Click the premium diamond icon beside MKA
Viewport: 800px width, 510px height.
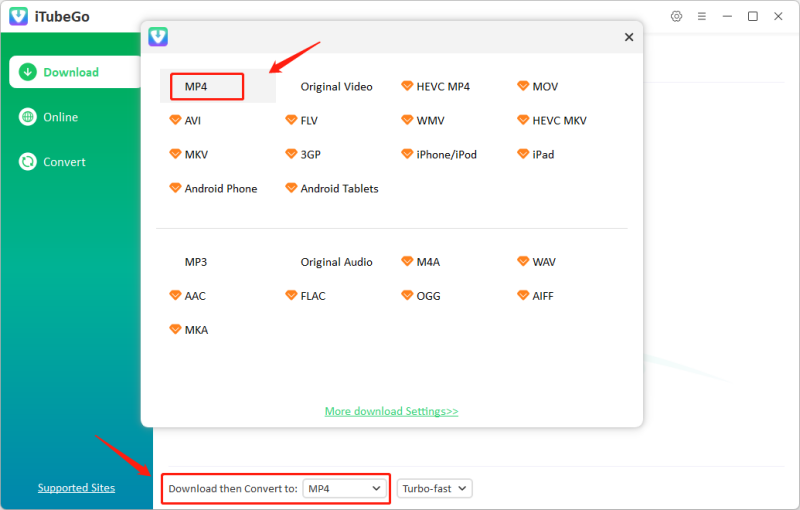click(175, 329)
